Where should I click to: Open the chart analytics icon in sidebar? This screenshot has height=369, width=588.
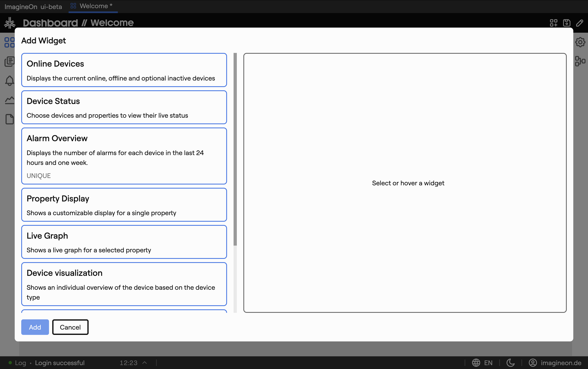(x=10, y=100)
